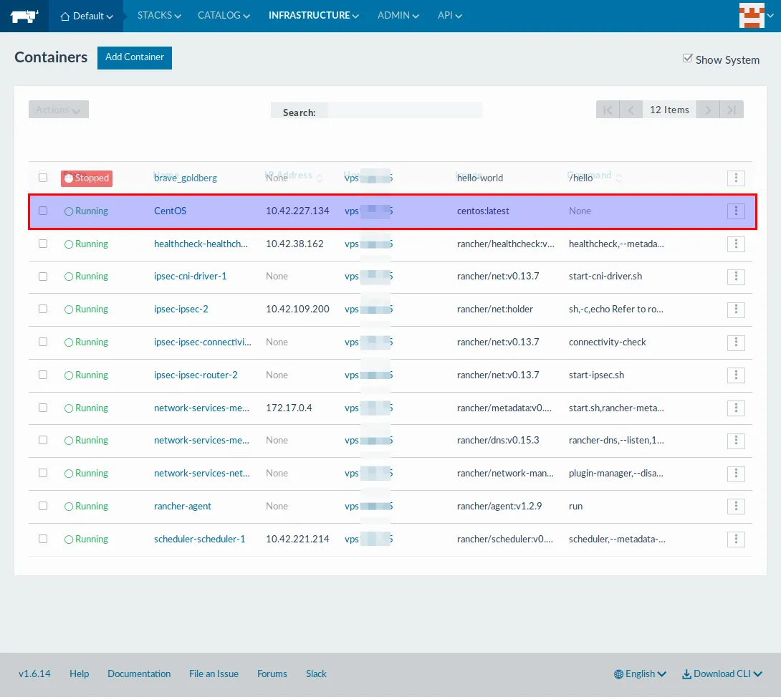Open brave_goldberg row three-dot menu
Viewport: 781px width, 700px height.
click(736, 178)
